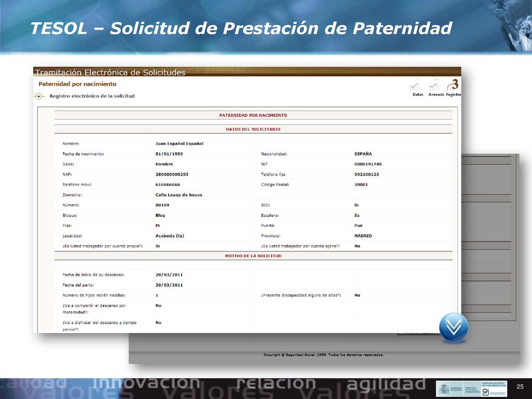Click the Puerta value Pue
Viewport: 532px width, 399px height.
click(x=358, y=225)
